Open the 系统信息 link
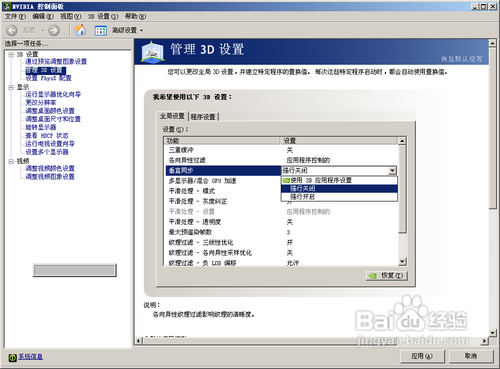The height and width of the screenshot is (369, 500). (30, 357)
